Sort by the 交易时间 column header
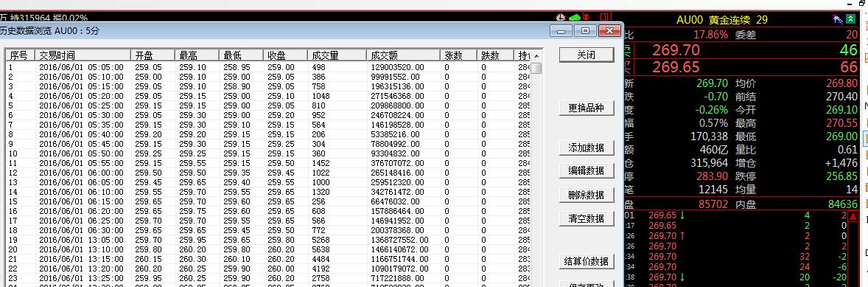 83,55
